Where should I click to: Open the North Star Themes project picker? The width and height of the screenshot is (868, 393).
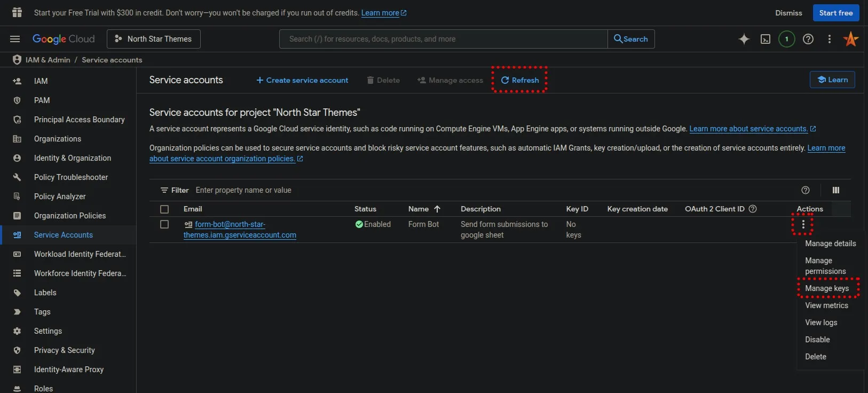point(154,39)
